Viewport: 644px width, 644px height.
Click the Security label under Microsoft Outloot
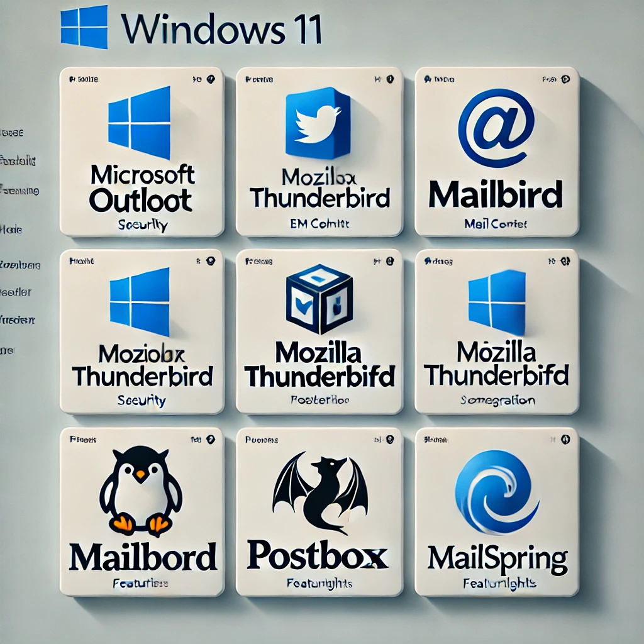tap(142, 226)
